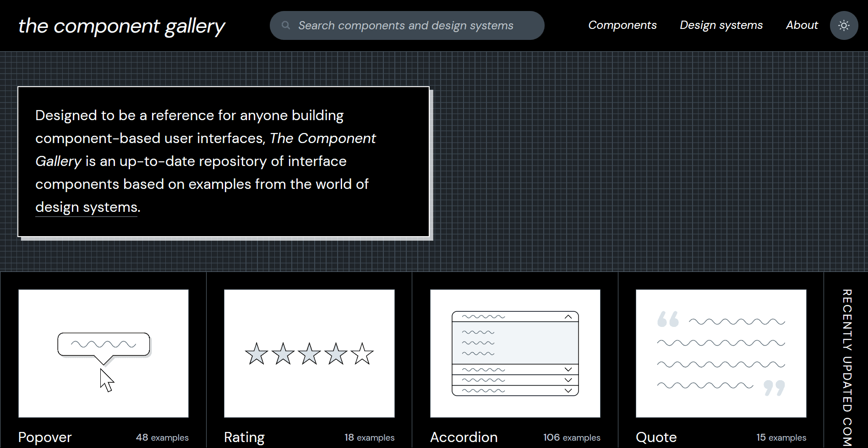Click the 106 examples label under Accordion
Screen dimensions: 868x448
[x=571, y=437]
